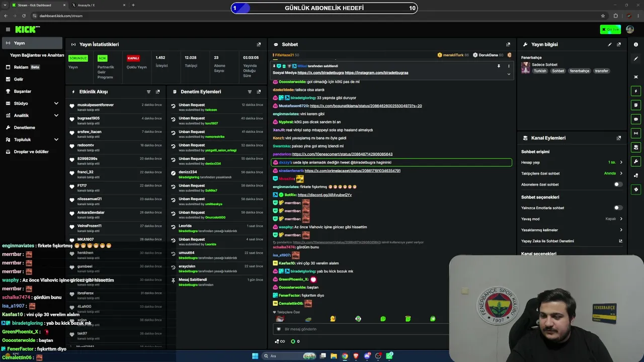Toggle the activity feed lightning widget in right sidebar
Screen dimensions: 644x362
(636, 91)
